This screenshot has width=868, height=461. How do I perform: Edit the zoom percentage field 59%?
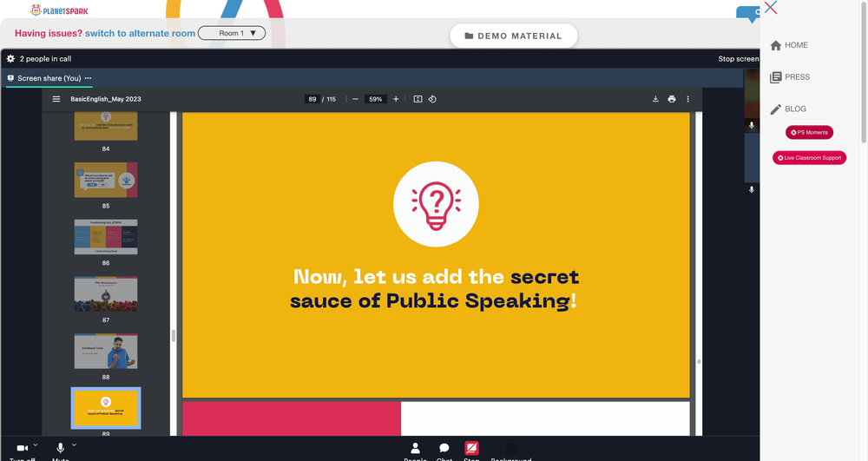click(x=375, y=99)
